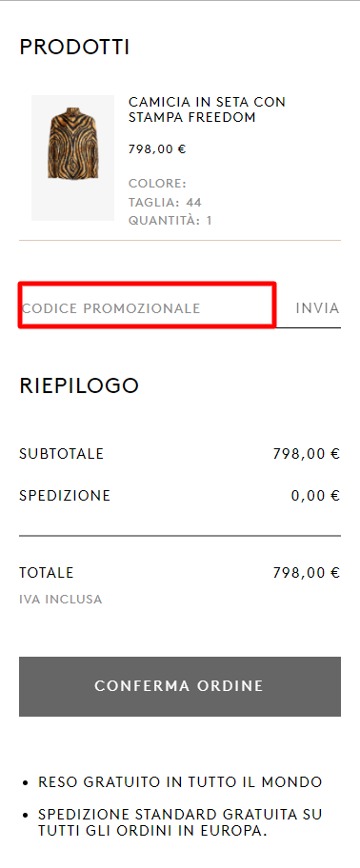The height and width of the screenshot is (868, 360).
Task: Select the TOTALE row label
Action: point(47,572)
